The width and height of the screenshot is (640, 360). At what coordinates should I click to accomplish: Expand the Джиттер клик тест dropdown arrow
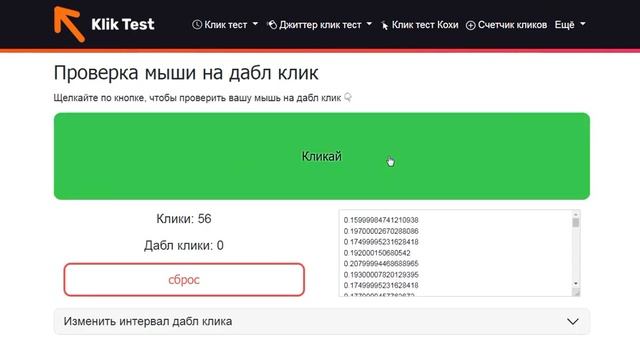(369, 24)
